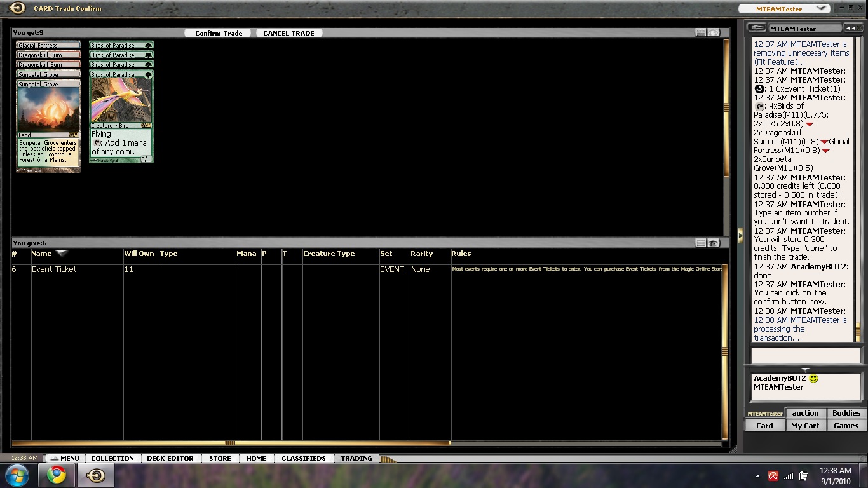Expand the chat user list divider arrow
Screen dimensions: 868x488
coord(805,369)
